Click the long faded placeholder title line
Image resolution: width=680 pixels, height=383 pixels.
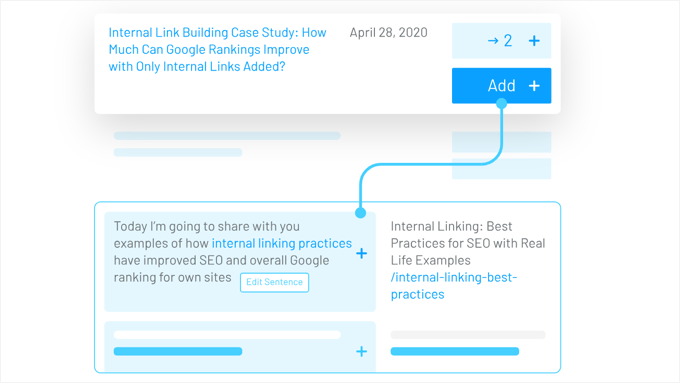point(227,136)
